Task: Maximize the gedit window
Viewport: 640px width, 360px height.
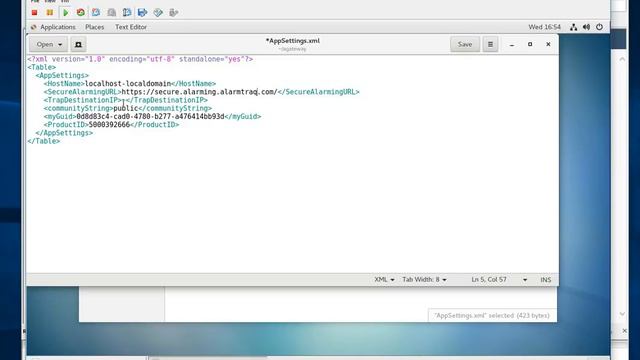Action: click(530, 44)
